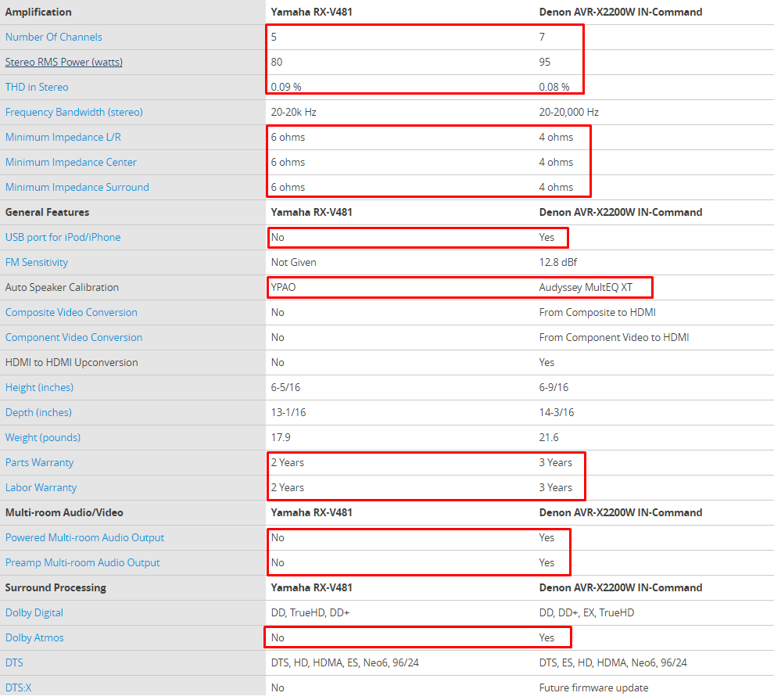The width and height of the screenshot is (774, 700).
Task: Select the 21.6 weight value
Action: pyautogui.click(x=548, y=438)
